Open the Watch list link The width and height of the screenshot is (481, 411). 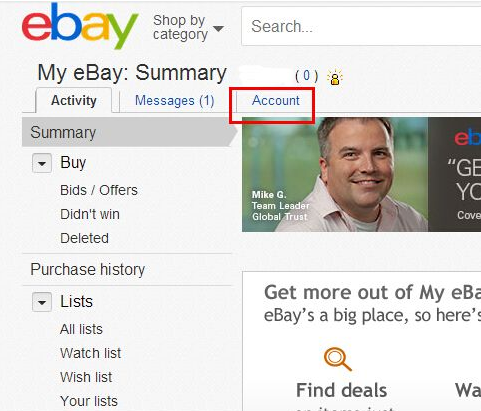(x=90, y=353)
